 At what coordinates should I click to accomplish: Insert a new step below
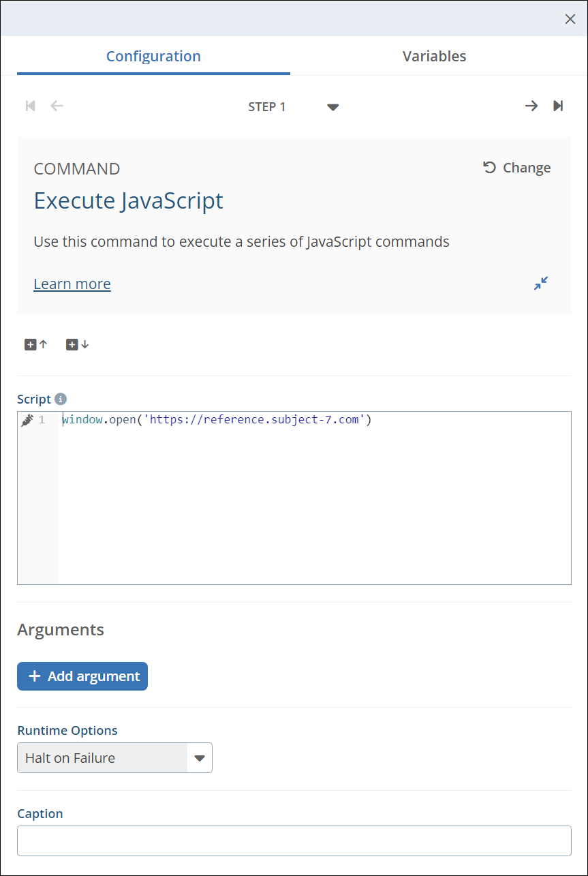77,344
